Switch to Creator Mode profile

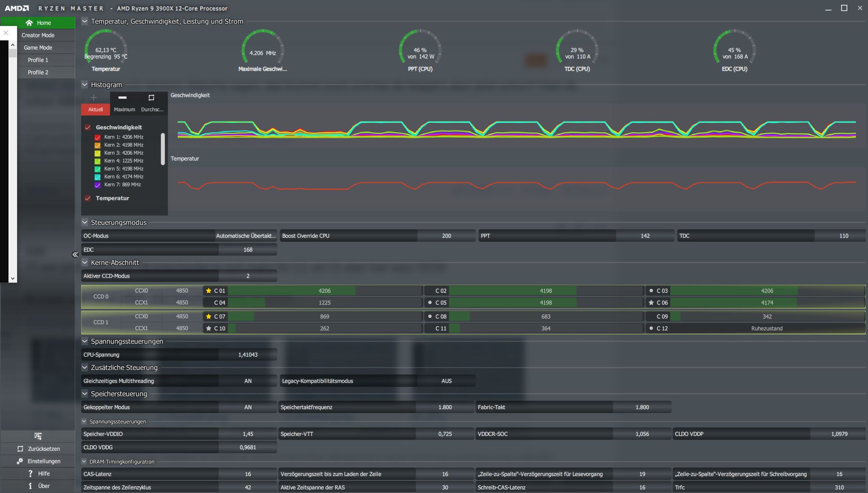tap(38, 35)
